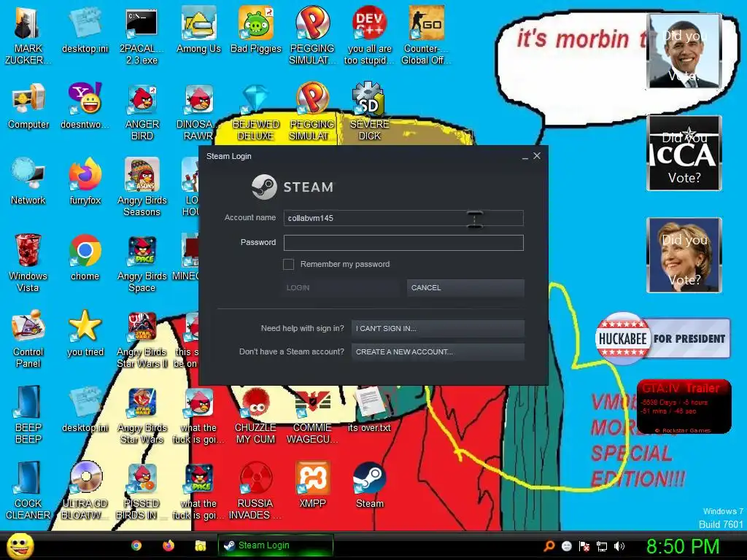Viewport: 747px width, 560px height.
Task: Select the BEEP BEEP desktop icon
Action: [28, 415]
